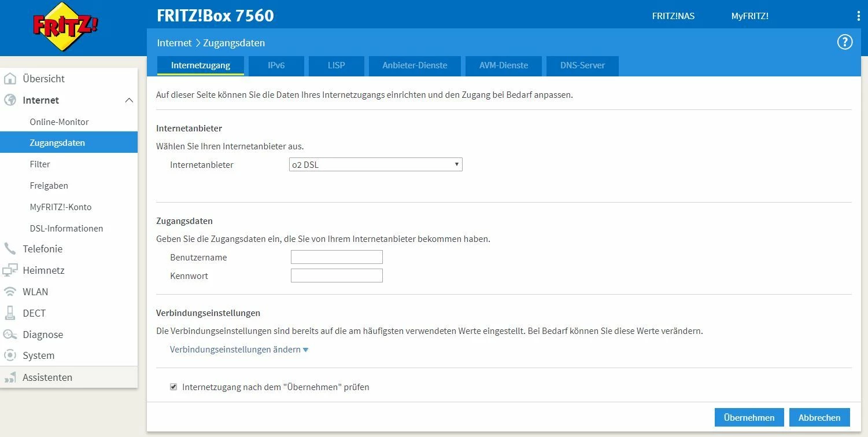Click the Zugangsdaten breadcrumb text
Viewport: 868px width, 437px height.
[x=234, y=43]
